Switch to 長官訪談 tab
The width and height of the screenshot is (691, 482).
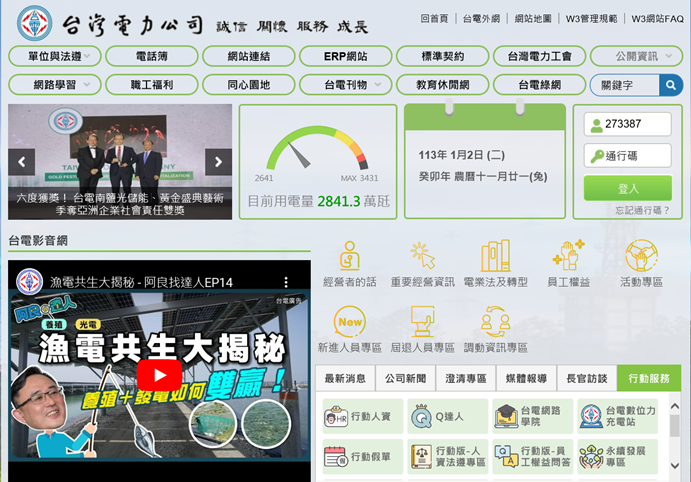(x=587, y=378)
